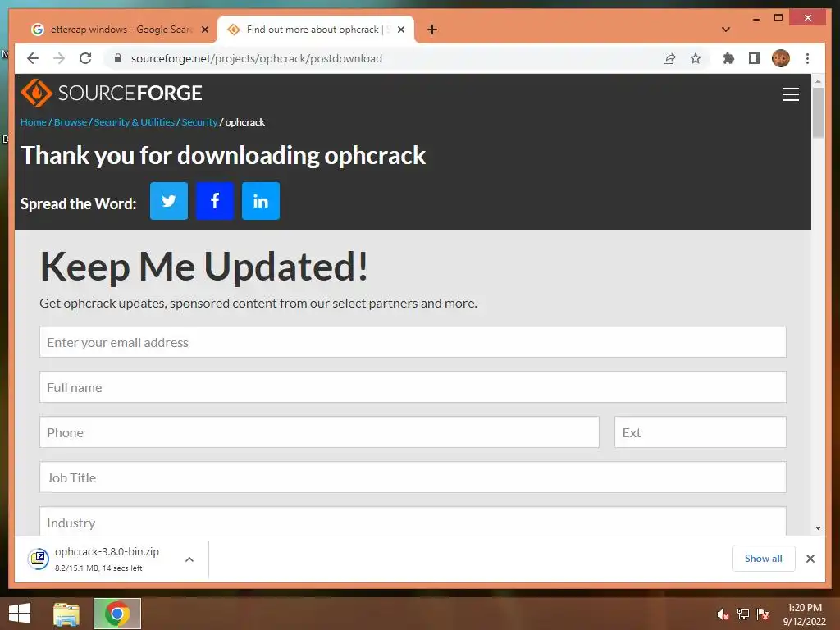
Task: Click the page vertical scrollbar thumb
Action: (x=818, y=112)
